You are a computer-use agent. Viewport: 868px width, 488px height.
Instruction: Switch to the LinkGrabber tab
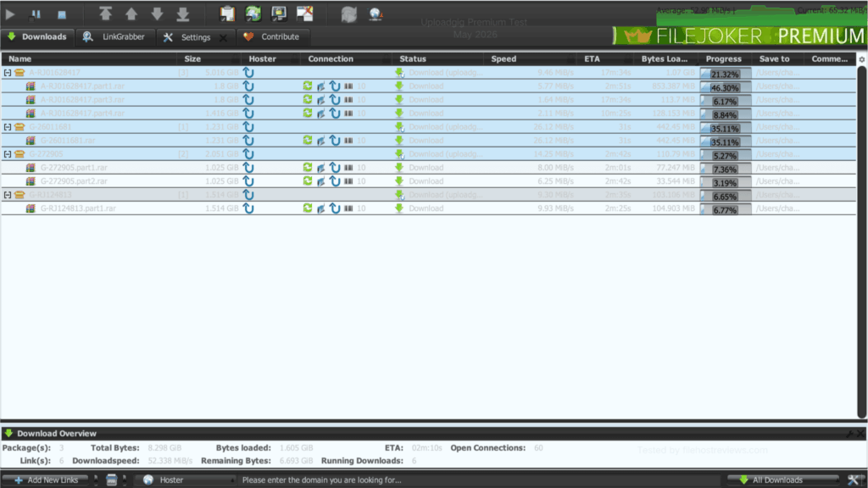tap(114, 37)
